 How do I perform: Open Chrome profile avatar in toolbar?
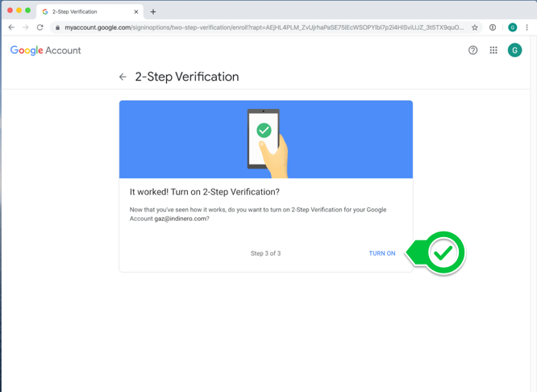pyautogui.click(x=512, y=27)
